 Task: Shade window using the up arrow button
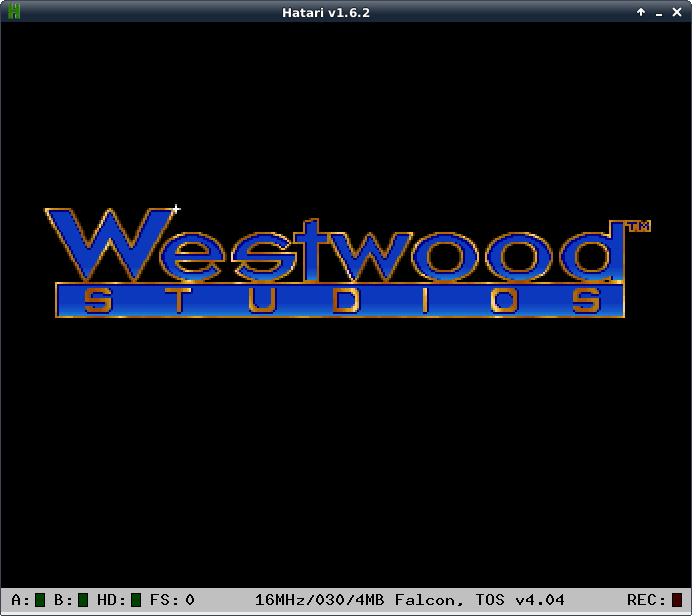[x=641, y=12]
